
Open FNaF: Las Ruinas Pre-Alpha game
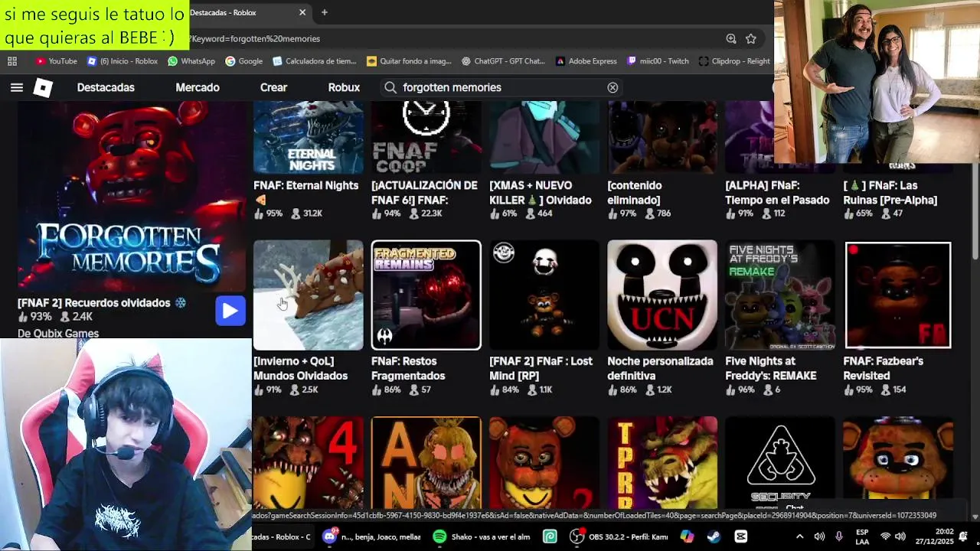[890, 192]
